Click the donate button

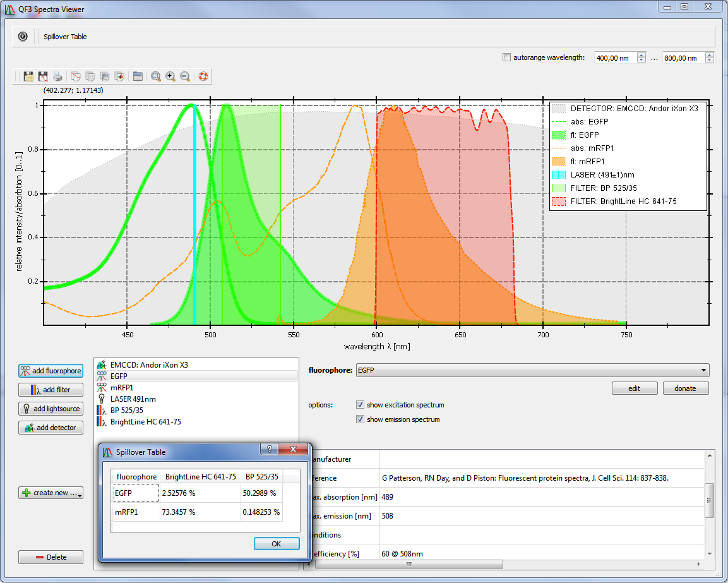pyautogui.click(x=685, y=388)
